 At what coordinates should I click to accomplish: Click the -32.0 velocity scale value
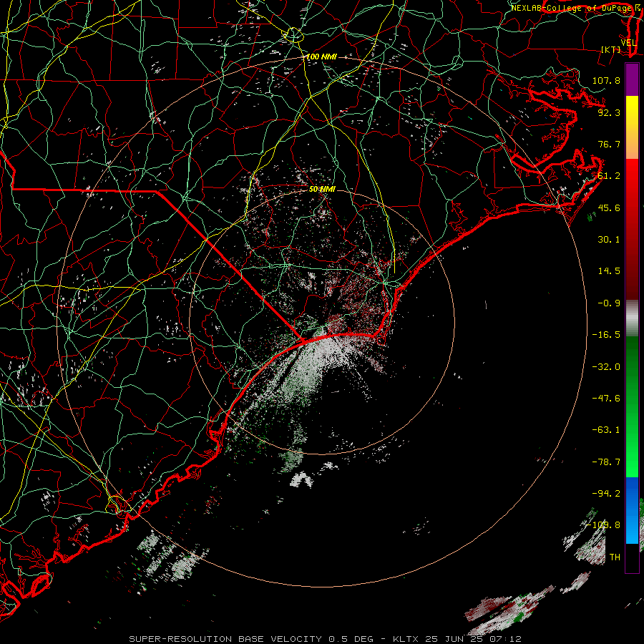click(x=606, y=367)
